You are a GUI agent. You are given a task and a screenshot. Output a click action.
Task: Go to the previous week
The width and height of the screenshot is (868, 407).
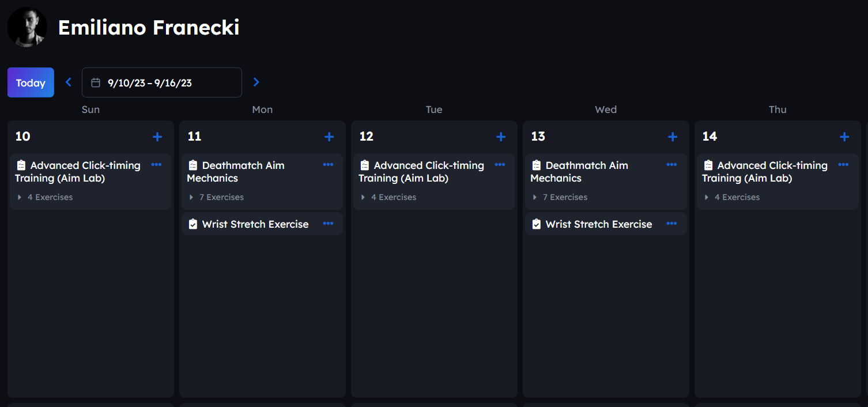(69, 82)
